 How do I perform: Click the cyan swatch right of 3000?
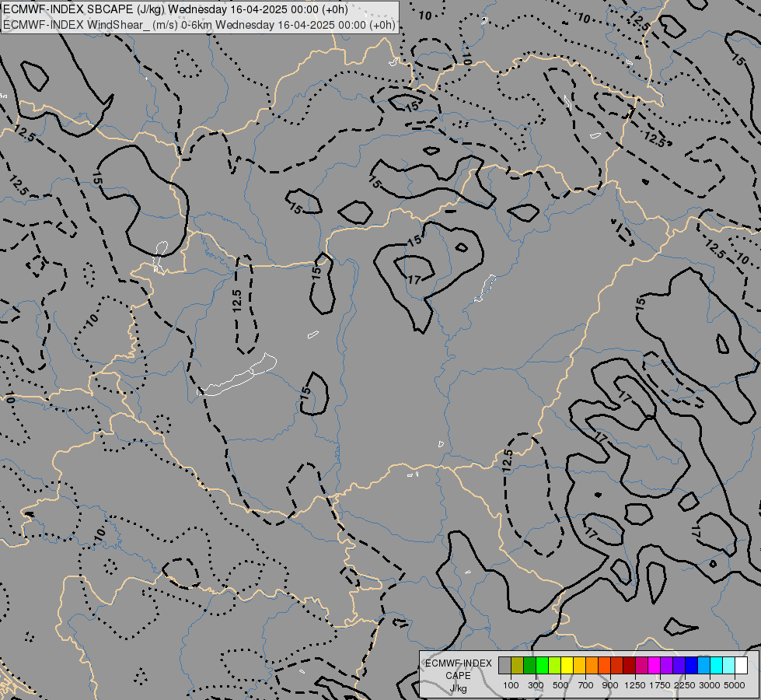(x=717, y=665)
